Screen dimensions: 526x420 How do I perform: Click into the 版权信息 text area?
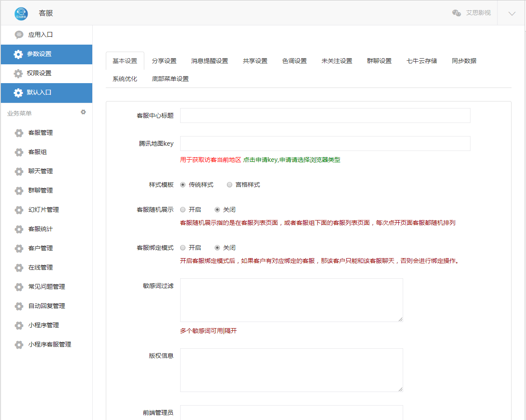point(292,370)
